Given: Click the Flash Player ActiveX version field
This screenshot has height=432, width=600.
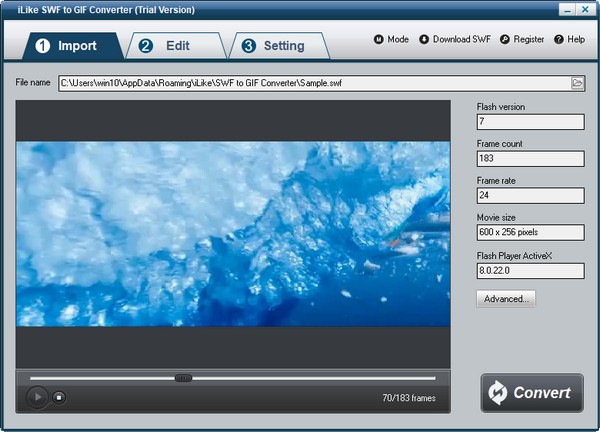Looking at the screenshot, I should click(x=530, y=269).
